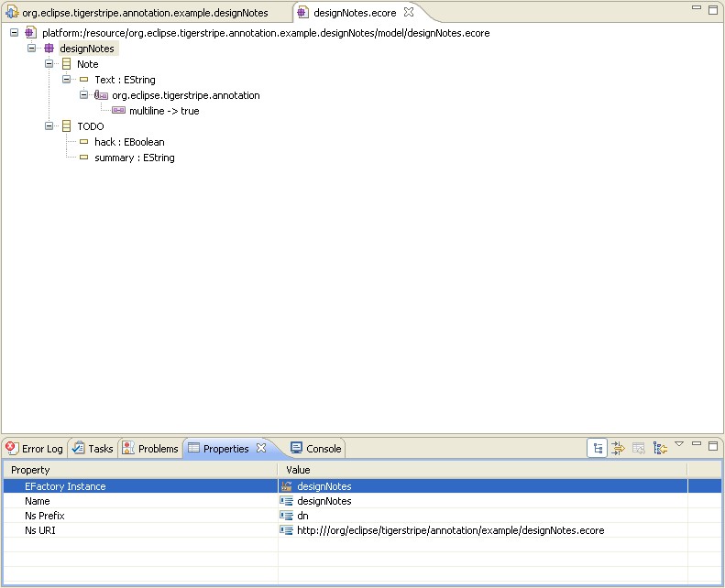Image resolution: width=725 pixels, height=588 pixels.
Task: Select Text : EString tree item
Action: (x=125, y=80)
